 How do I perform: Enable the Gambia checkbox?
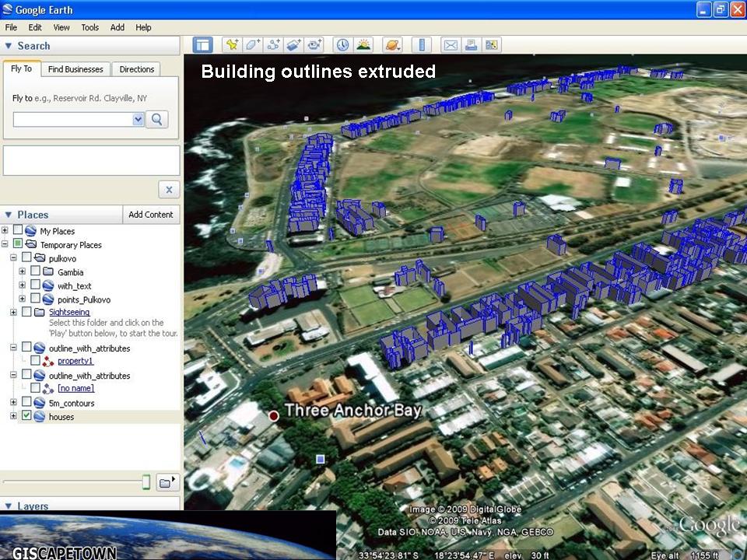pyautogui.click(x=35, y=271)
